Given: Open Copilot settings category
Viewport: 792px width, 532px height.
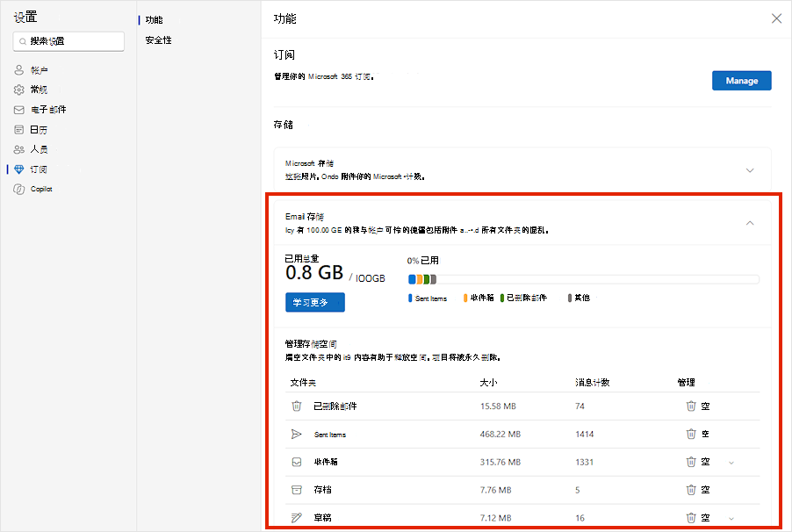Looking at the screenshot, I should coord(41,189).
